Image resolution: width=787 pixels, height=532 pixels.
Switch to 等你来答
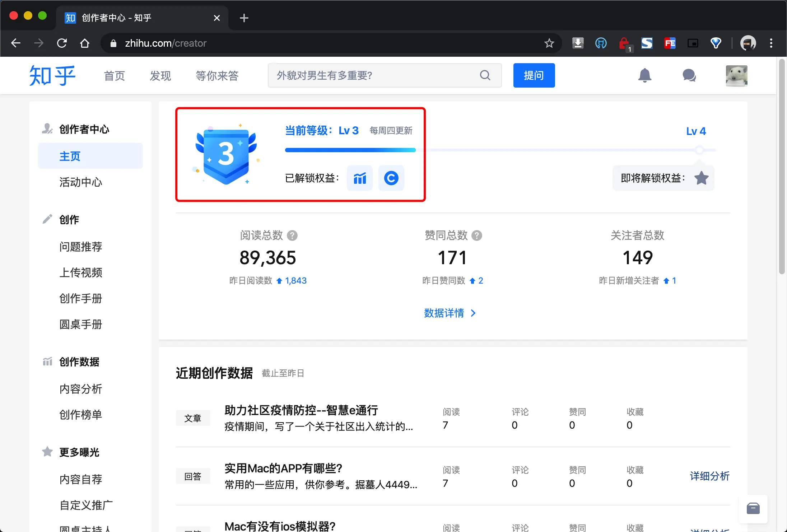(x=217, y=75)
